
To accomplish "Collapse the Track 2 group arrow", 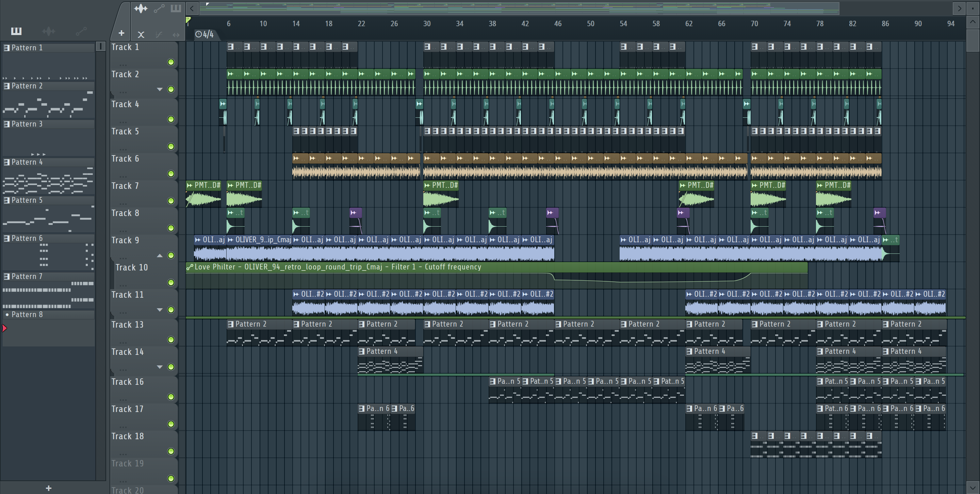I will [x=160, y=89].
